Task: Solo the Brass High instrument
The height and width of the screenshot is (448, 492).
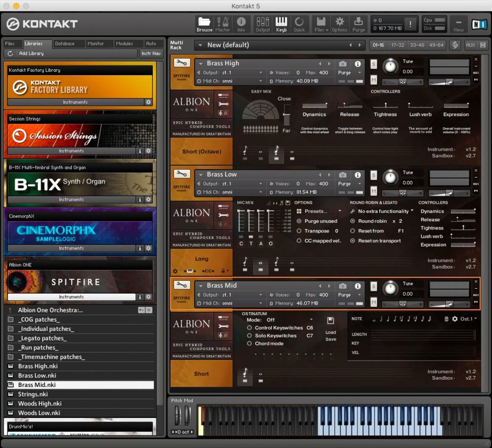Action: click(x=373, y=64)
